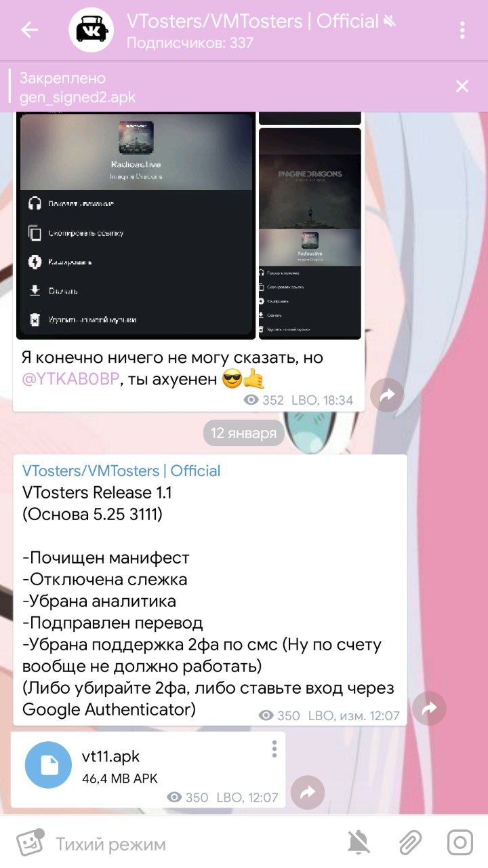Toggle silent notification bell
Viewport: 488px width, 868px height.
(359, 843)
